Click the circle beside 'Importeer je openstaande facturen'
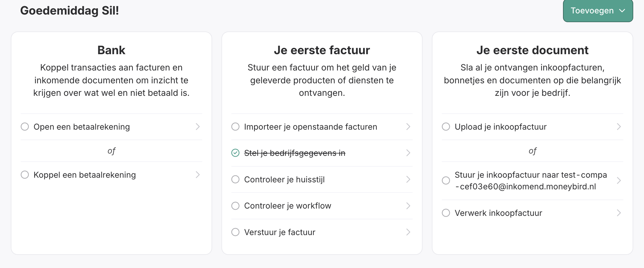This screenshot has height=268, width=644. click(x=235, y=127)
